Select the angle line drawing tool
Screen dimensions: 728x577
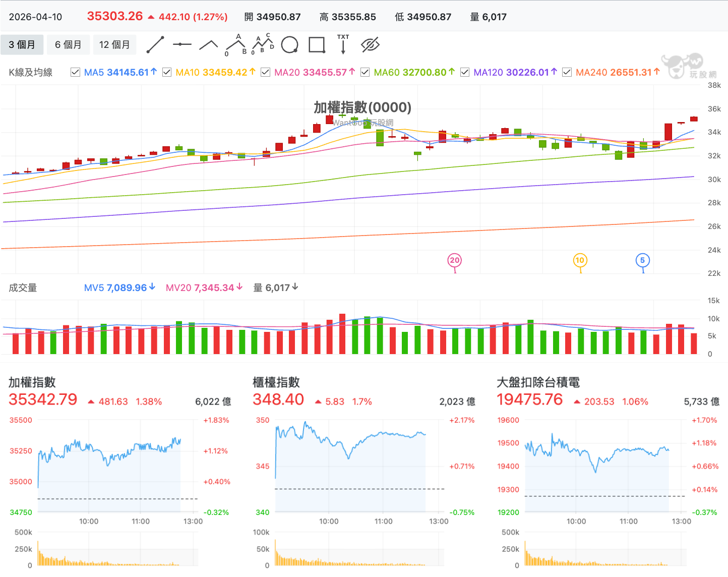point(208,45)
